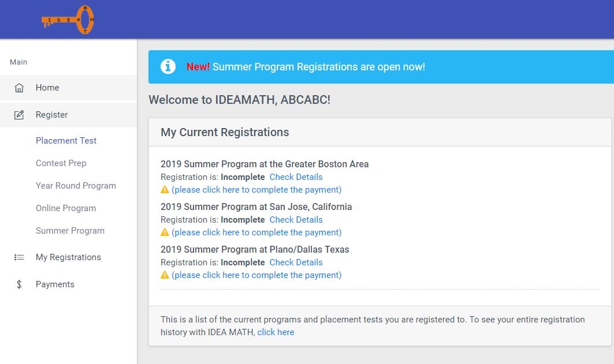Check Details for the Greater Boston program
The width and height of the screenshot is (614, 364).
tap(296, 177)
